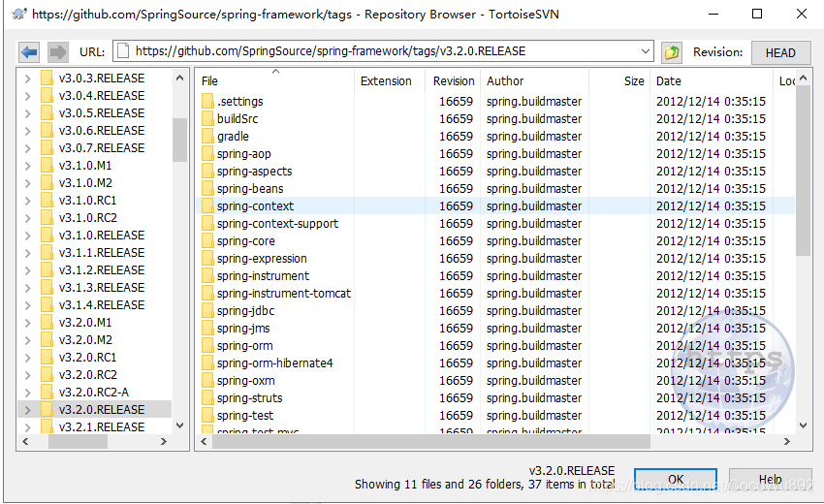This screenshot has width=824, height=504.
Task: Select the v3.0.4.RELEASE folder icon in tree
Action: pyautogui.click(x=47, y=96)
